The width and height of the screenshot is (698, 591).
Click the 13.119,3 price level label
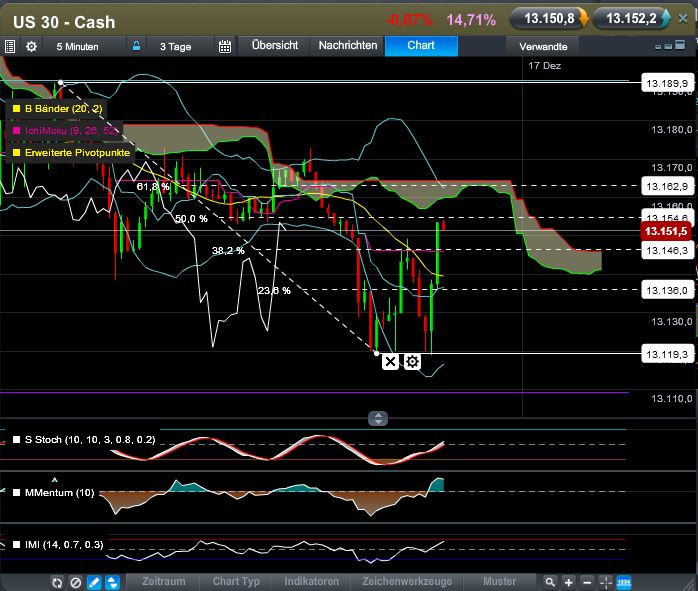[x=667, y=355]
